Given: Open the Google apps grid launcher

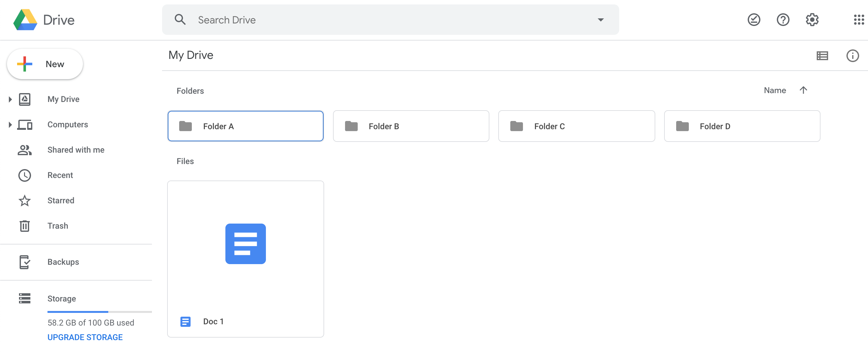Looking at the screenshot, I should [x=859, y=20].
